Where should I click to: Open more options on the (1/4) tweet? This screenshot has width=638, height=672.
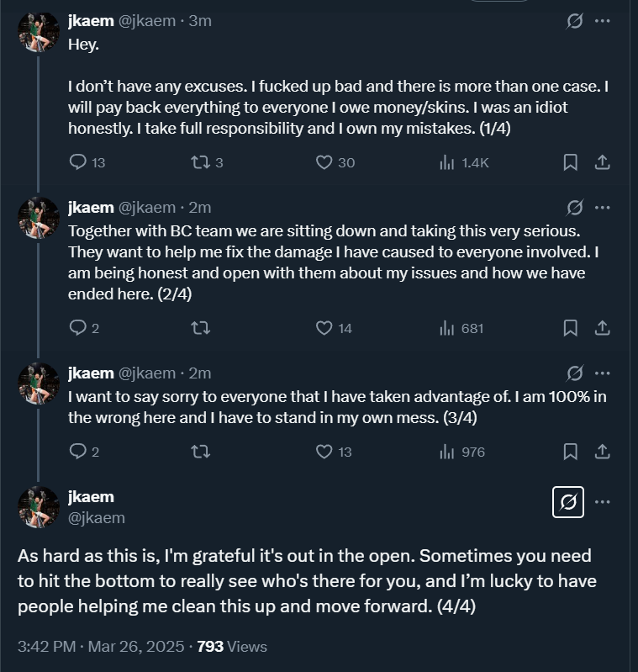click(x=602, y=21)
